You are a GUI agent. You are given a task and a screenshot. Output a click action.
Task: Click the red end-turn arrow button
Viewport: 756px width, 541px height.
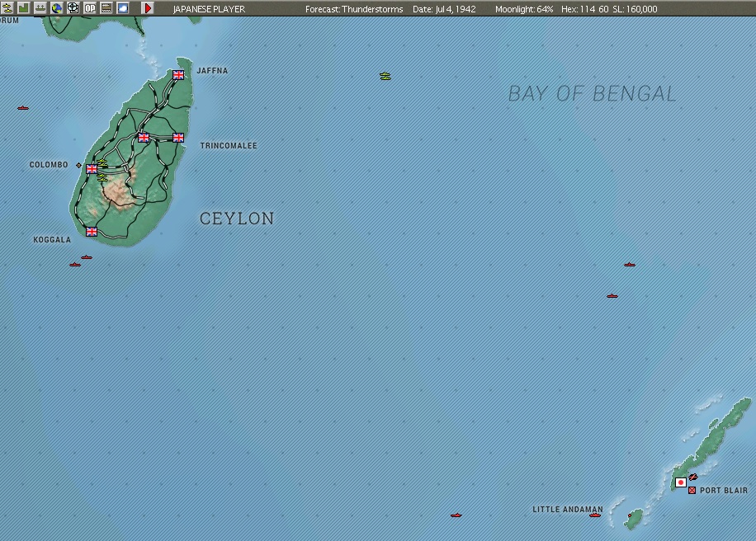(148, 7)
